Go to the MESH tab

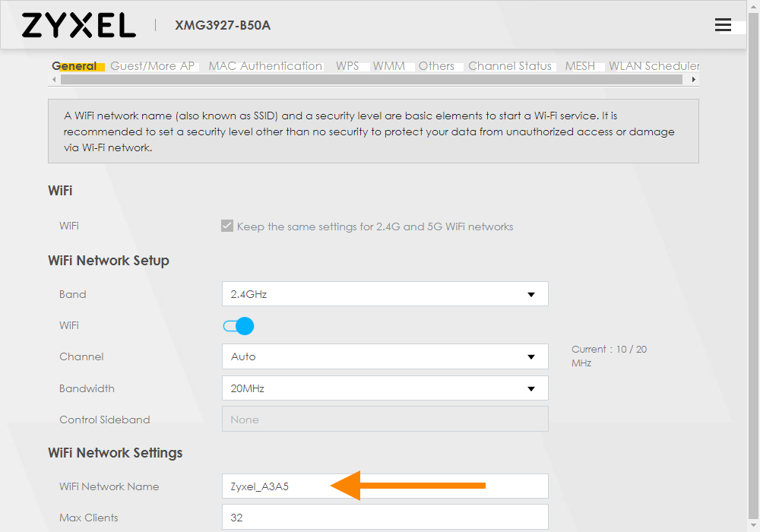pos(580,66)
